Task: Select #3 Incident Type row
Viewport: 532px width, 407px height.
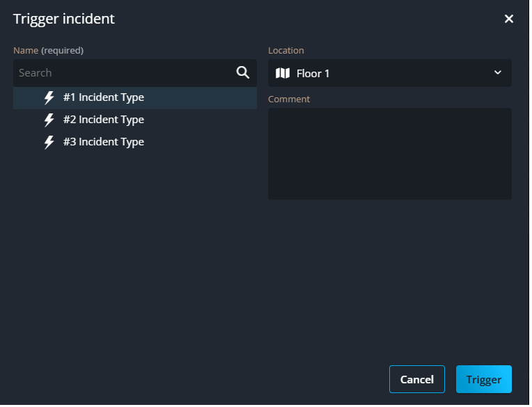Action: pyautogui.click(x=135, y=143)
